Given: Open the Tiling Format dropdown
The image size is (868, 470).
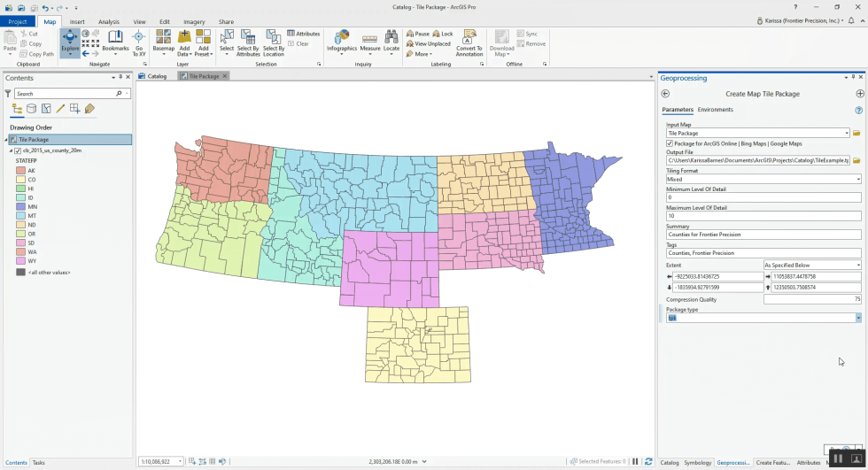Looking at the screenshot, I should tap(858, 179).
